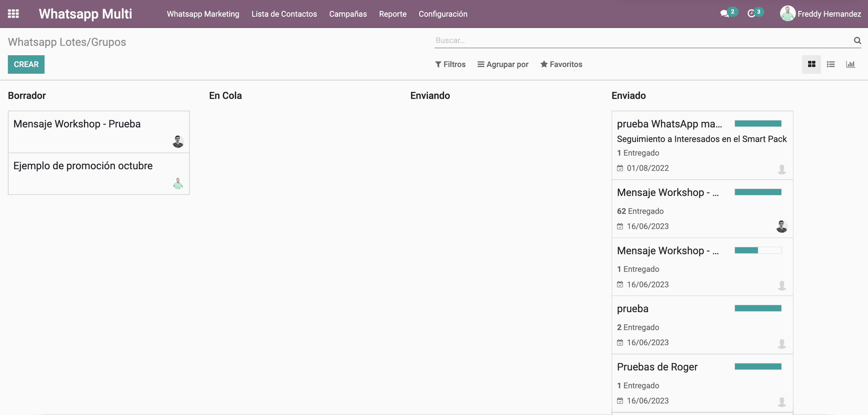Click Whatsapp Lotes/Grupos breadcrumb title

pyautogui.click(x=67, y=42)
